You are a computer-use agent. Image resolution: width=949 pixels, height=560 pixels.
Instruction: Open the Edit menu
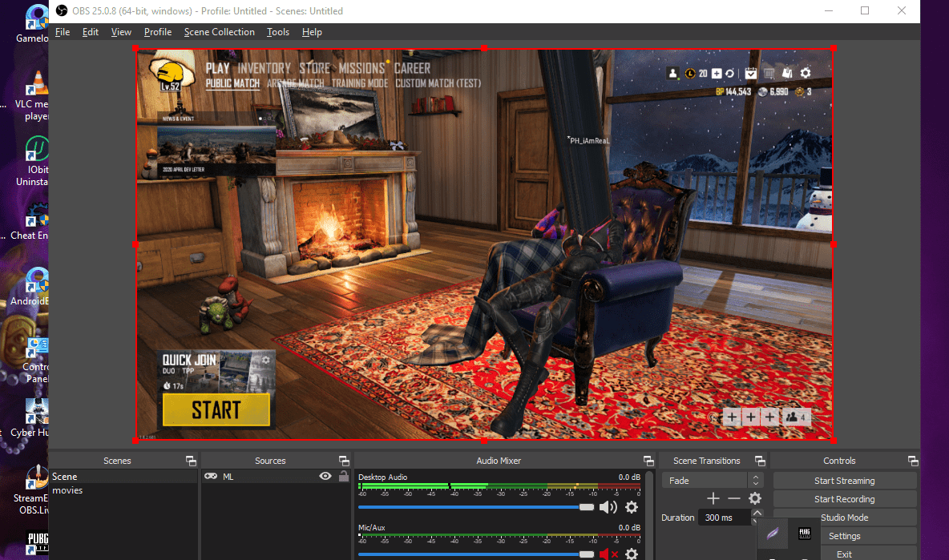click(x=91, y=32)
